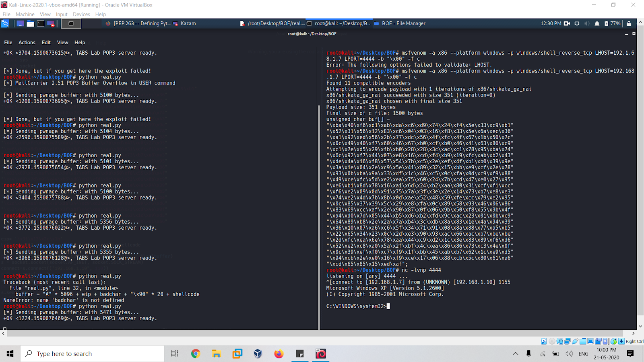644x362 pixels.
Task: Open the terminal's View menu
Action: coord(62,42)
